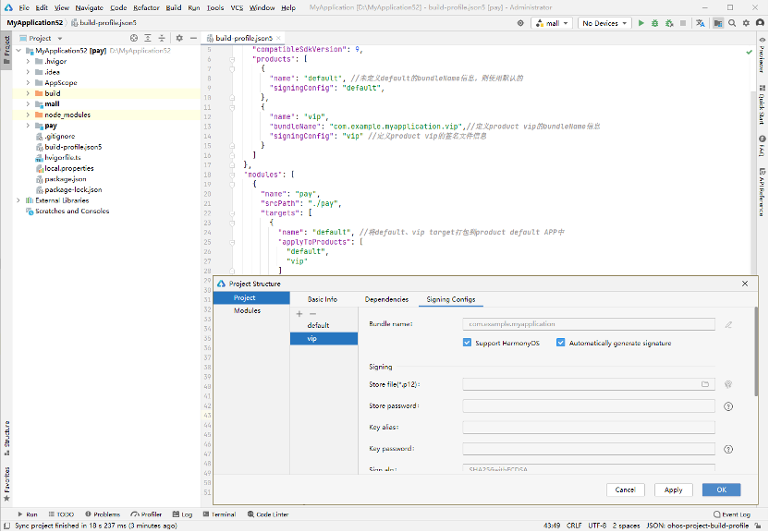The image size is (769, 532).
Task: Edit the bundle name pencil icon
Action: pyautogui.click(x=728, y=324)
